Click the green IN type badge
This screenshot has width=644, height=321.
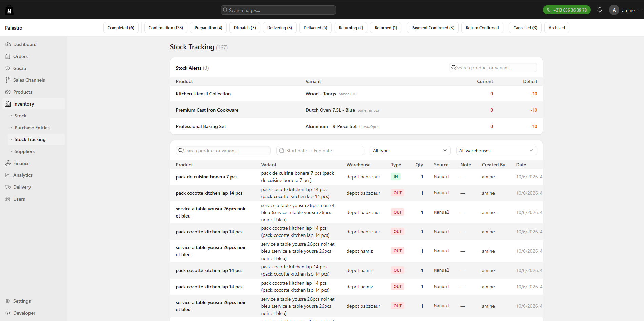pos(396,176)
